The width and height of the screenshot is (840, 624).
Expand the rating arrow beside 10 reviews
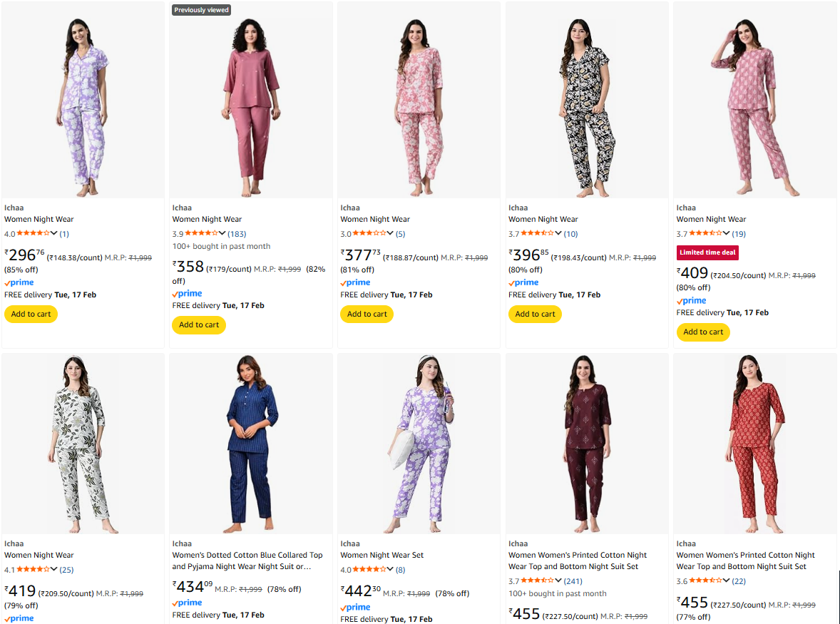tap(558, 234)
